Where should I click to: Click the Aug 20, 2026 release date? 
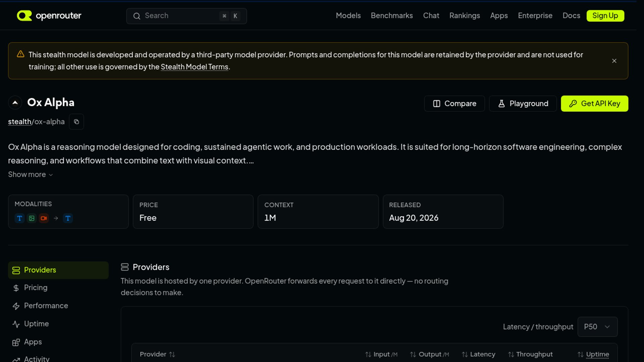point(414,218)
